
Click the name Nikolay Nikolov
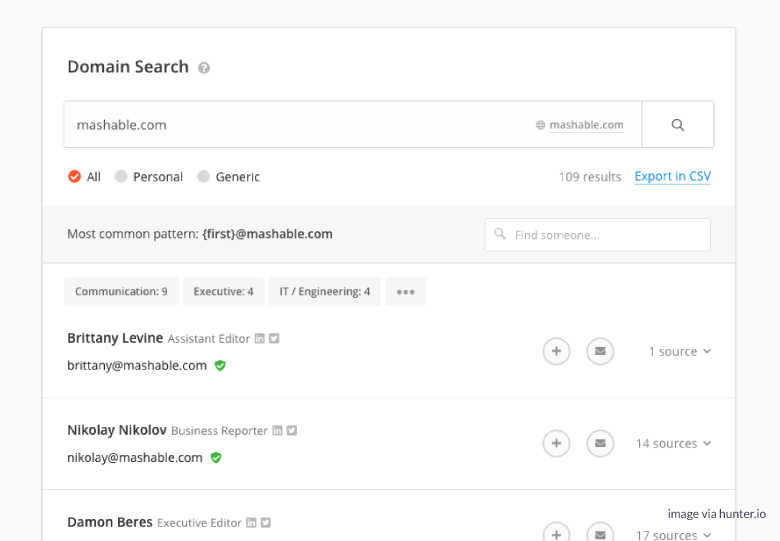[x=117, y=430]
